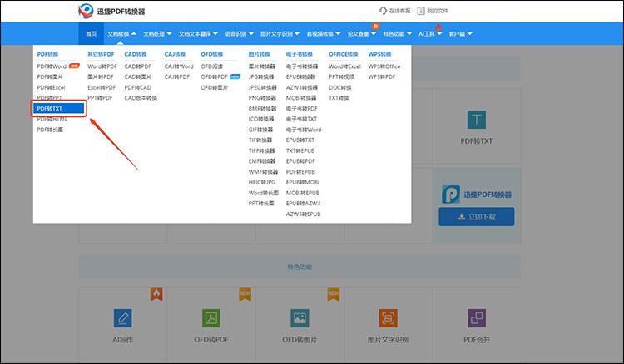The image size is (624, 364).
Task: Select PDF转Word in the menu
Action: (x=52, y=66)
